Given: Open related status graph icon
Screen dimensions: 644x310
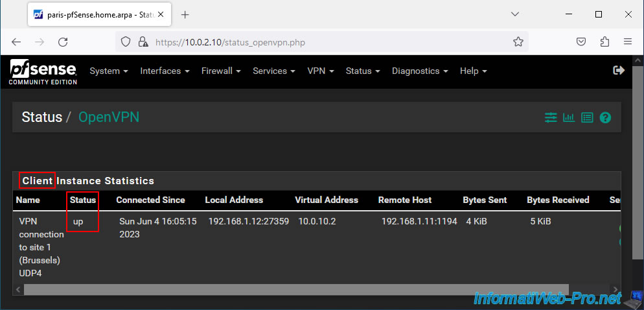Looking at the screenshot, I should 569,118.
